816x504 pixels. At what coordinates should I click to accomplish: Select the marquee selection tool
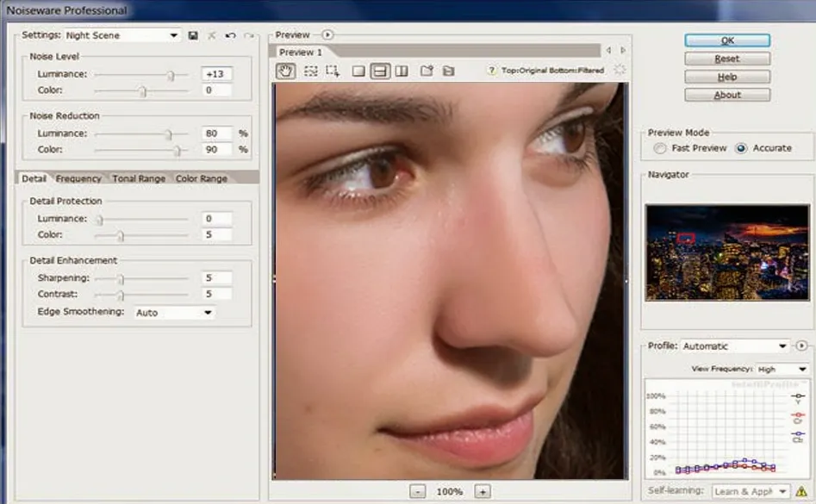[310, 72]
